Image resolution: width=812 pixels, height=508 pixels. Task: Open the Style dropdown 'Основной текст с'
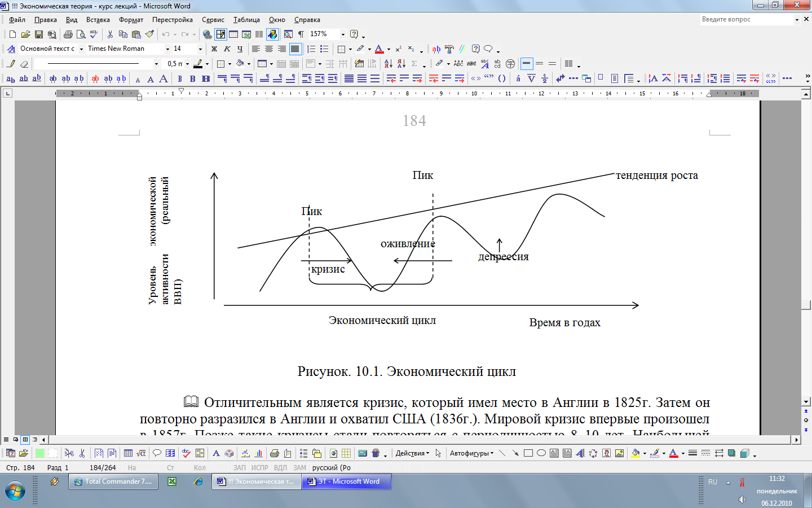pyautogui.click(x=81, y=49)
